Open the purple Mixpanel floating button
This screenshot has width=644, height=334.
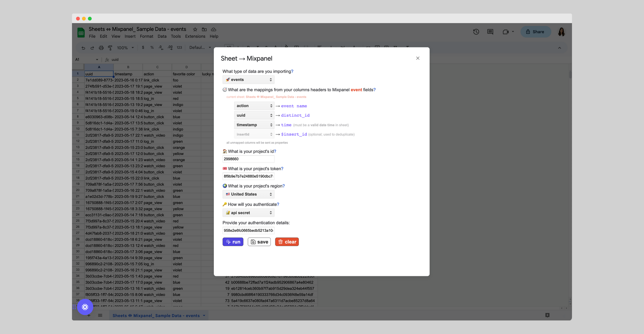tap(85, 307)
